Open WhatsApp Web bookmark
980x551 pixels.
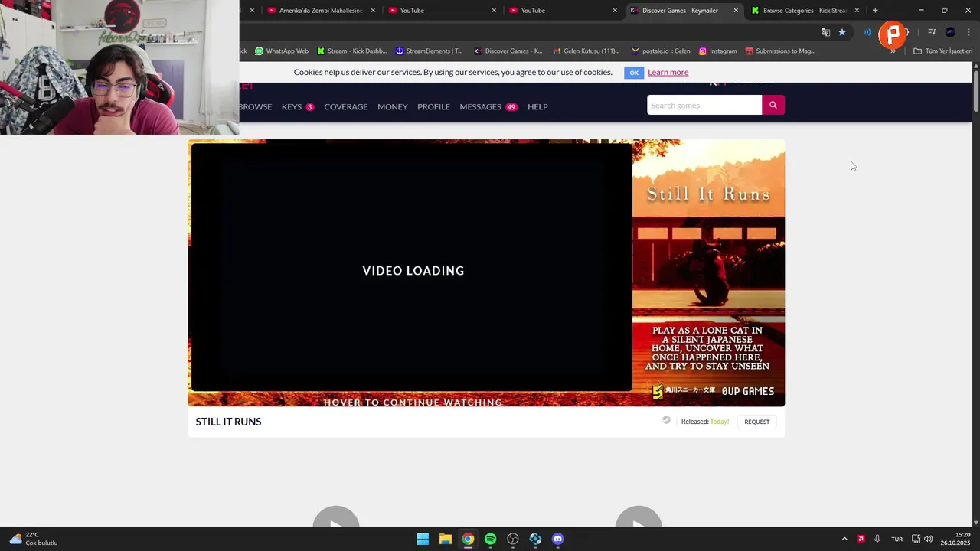(282, 51)
